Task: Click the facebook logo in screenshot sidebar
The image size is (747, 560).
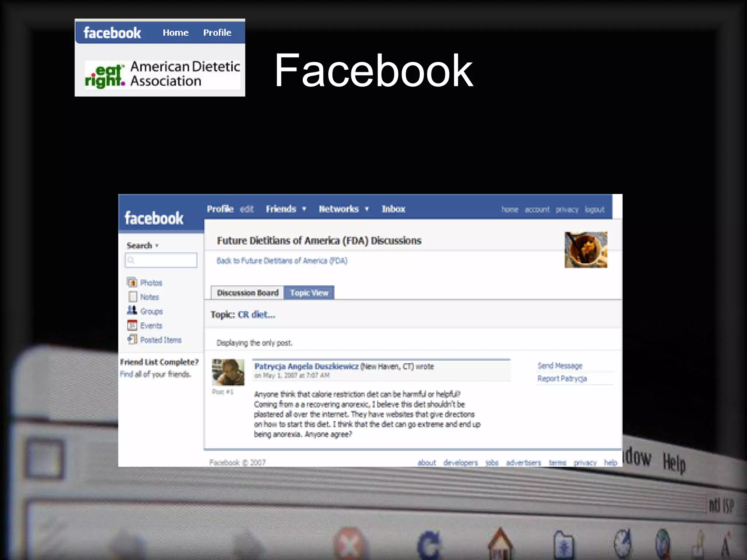Action: 154,218
